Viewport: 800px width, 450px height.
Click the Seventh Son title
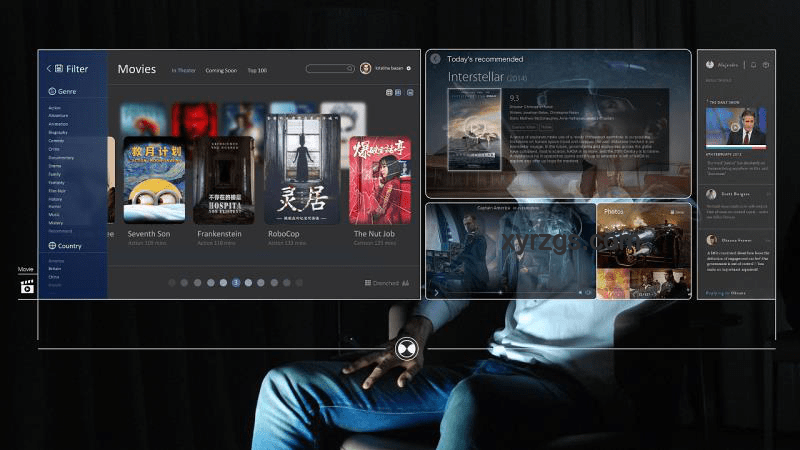(148, 234)
